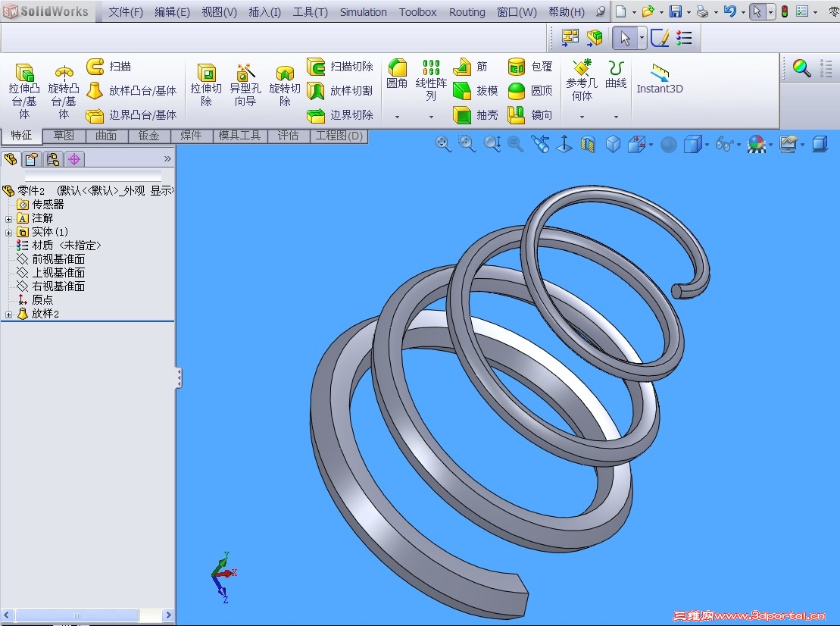840x626 pixels.
Task: Click the Curves (曲线) tool
Action: (x=616, y=74)
